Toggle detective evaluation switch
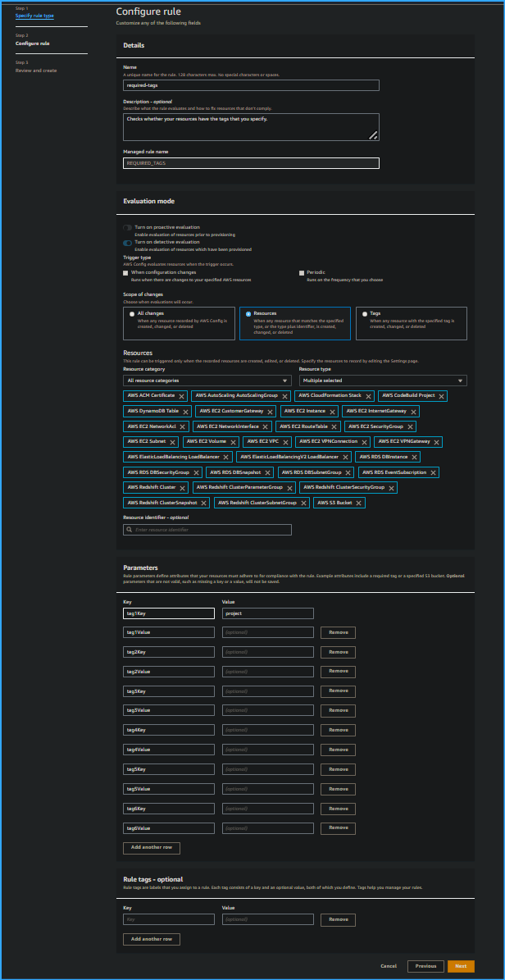The height and width of the screenshot is (980, 505). tap(128, 243)
